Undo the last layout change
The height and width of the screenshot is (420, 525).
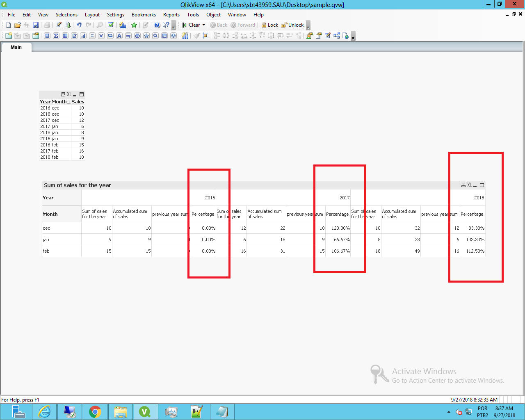click(x=79, y=25)
